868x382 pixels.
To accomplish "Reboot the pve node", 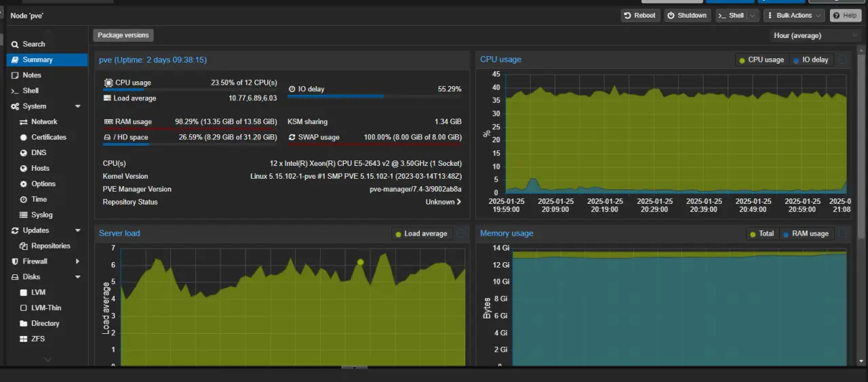I will (641, 16).
